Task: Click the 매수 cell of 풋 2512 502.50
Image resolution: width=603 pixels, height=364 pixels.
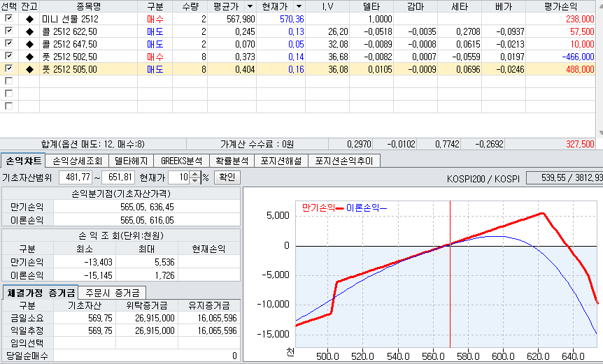Action: click(x=155, y=57)
